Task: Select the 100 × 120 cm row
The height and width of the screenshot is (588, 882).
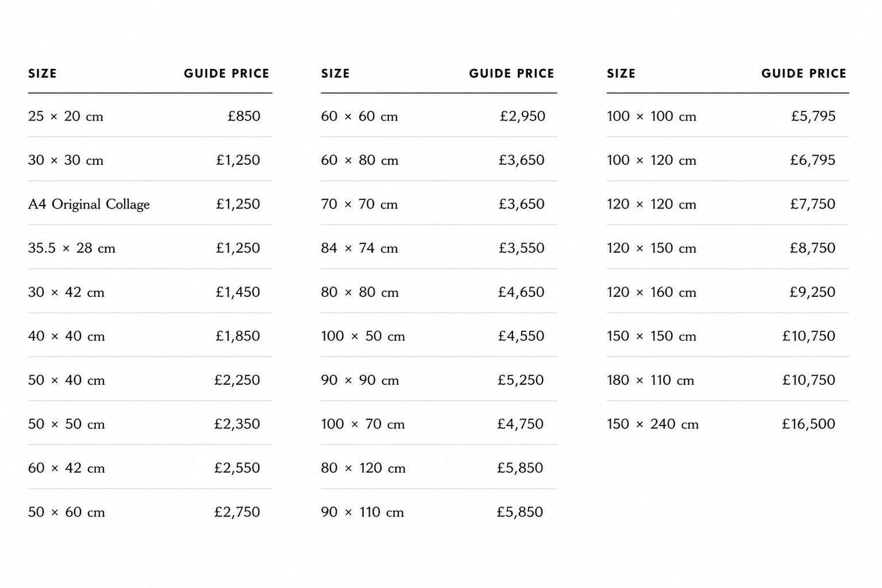Action: 728,160
